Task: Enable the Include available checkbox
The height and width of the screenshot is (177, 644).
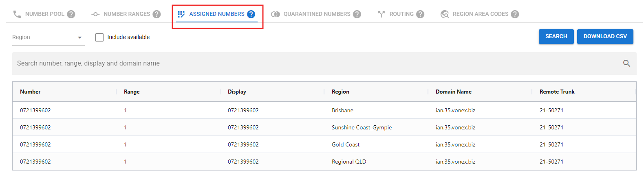Action: click(99, 37)
